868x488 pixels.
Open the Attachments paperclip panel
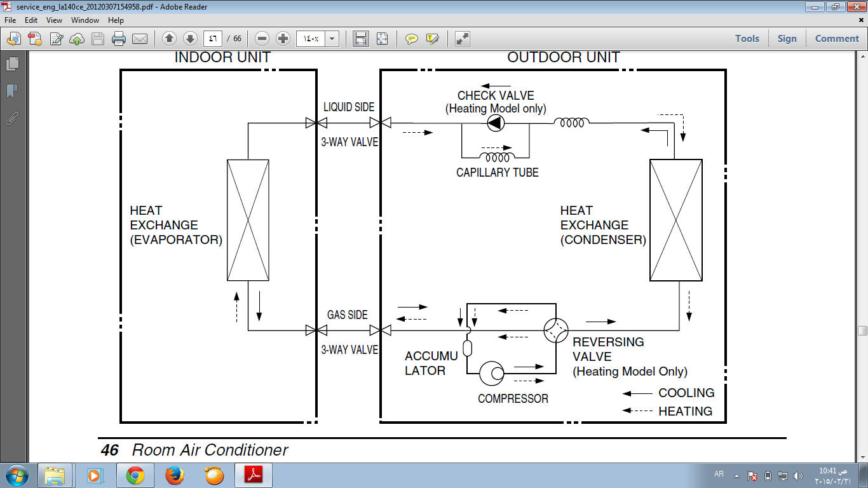pos(12,119)
